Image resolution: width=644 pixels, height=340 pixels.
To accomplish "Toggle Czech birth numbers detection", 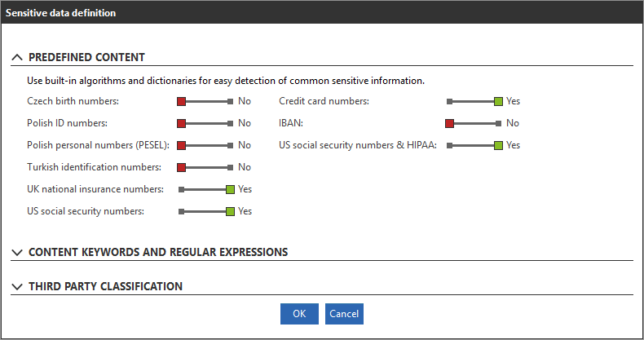I will (206, 101).
